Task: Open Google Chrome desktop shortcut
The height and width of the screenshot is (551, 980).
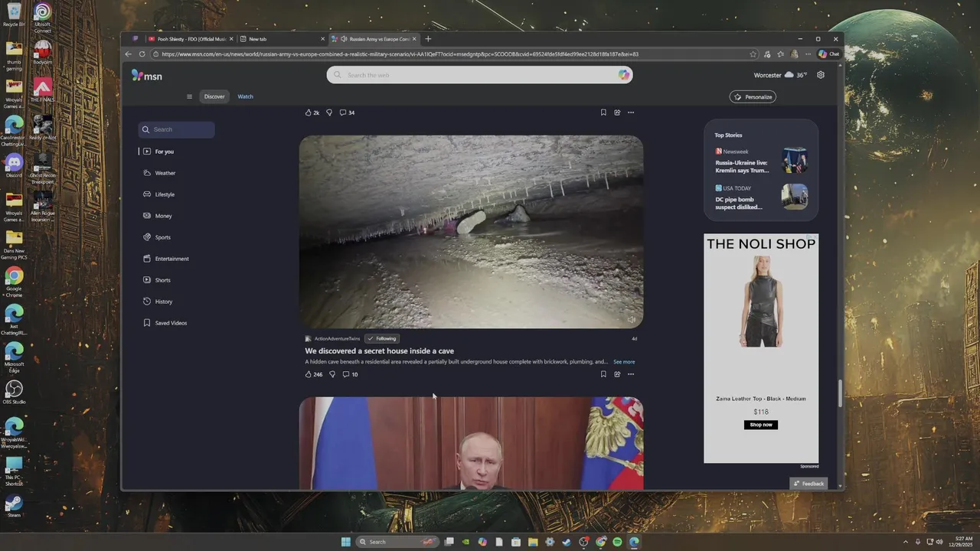Action: (14, 281)
